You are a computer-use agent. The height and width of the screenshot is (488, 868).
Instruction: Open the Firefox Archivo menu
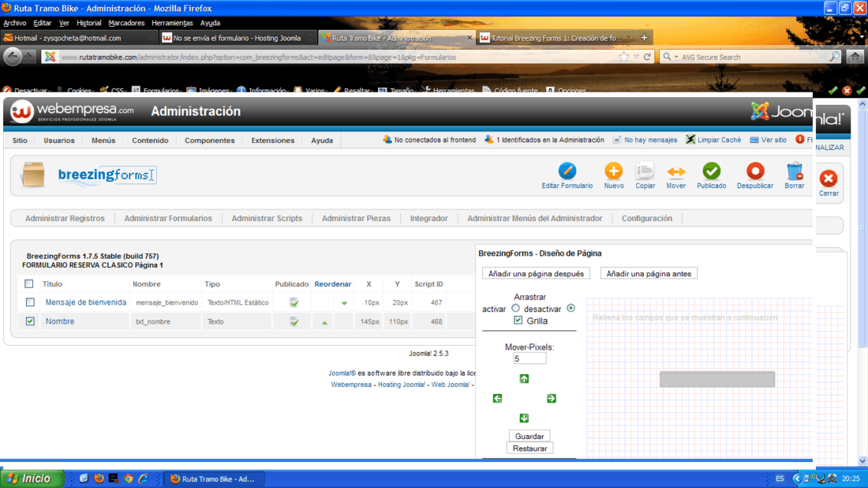15,23
